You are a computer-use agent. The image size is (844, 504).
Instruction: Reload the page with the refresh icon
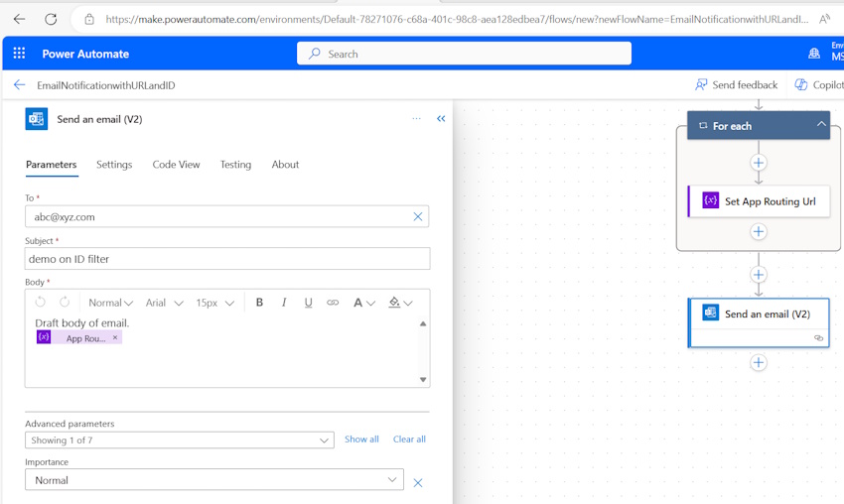[51, 20]
